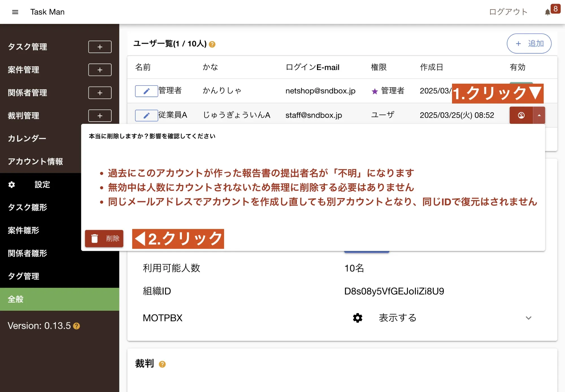Click the plus icon beside タスク管理
This screenshot has width=565, height=392.
(100, 47)
